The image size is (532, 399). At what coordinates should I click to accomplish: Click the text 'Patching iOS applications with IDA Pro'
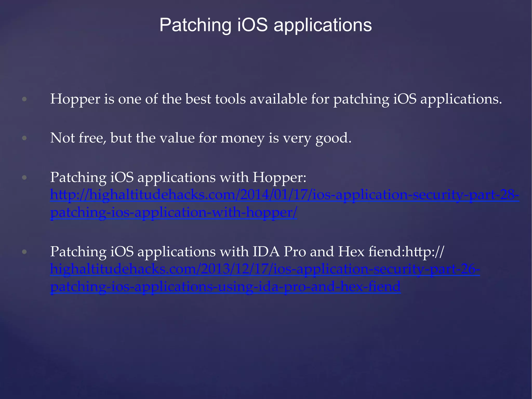coord(178,252)
